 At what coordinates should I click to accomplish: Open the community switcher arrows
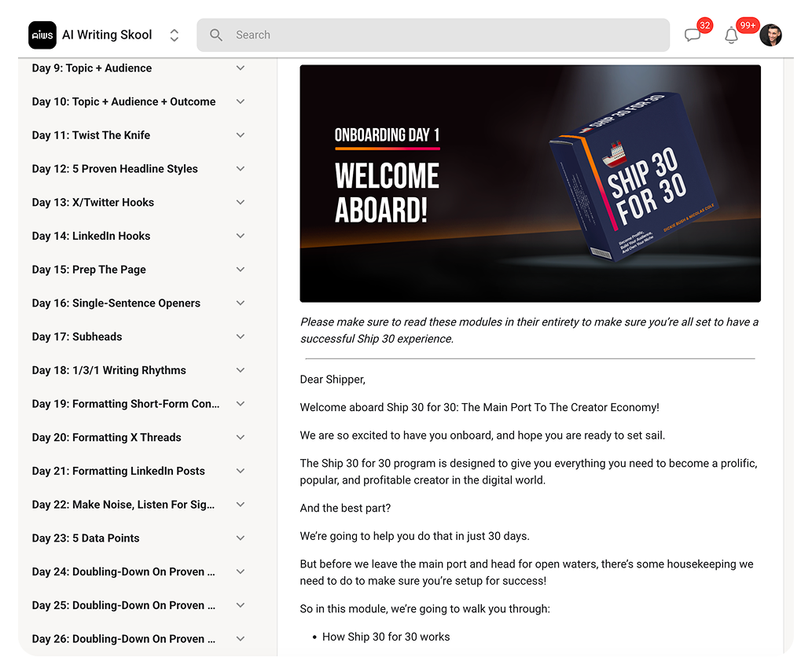tap(175, 35)
